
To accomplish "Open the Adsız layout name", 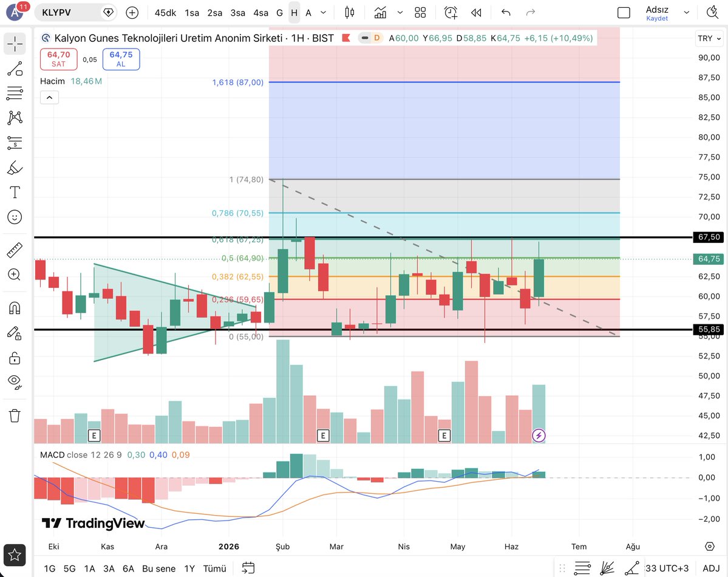I will tap(657, 9).
